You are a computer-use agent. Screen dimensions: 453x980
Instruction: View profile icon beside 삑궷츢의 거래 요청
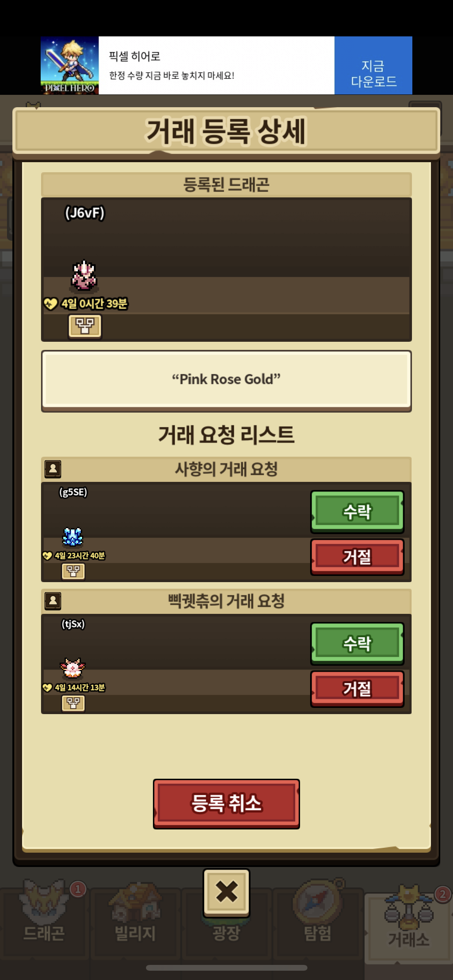coord(53,601)
